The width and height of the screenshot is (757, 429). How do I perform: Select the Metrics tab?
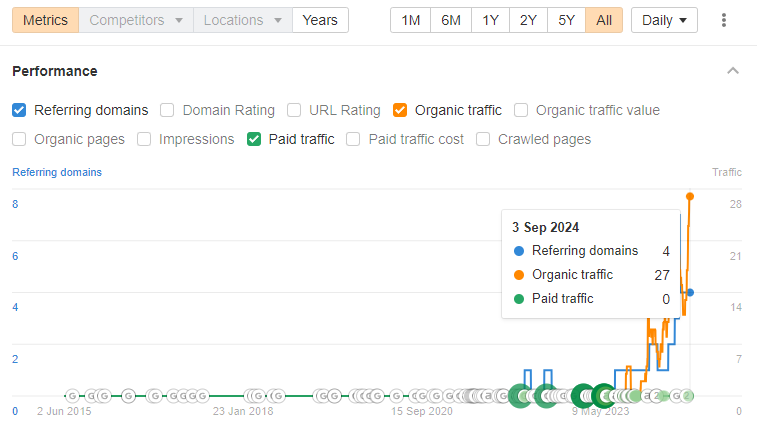[x=45, y=20]
